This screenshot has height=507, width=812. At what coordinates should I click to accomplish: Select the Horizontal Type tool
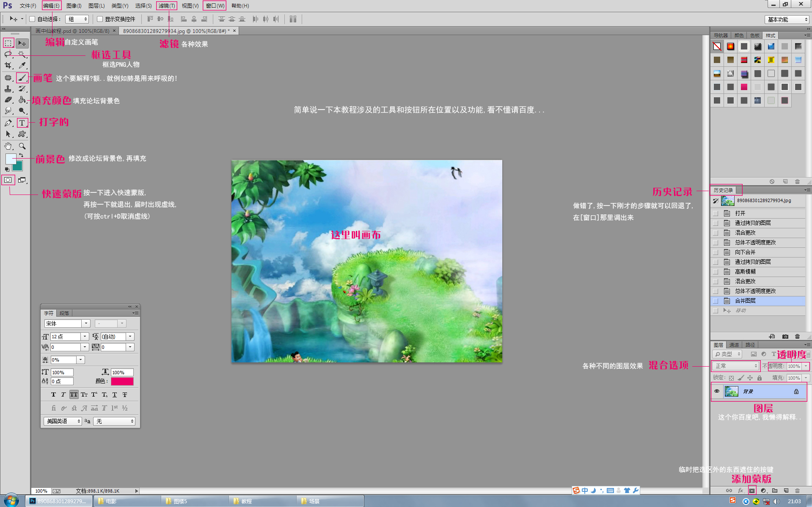pos(22,123)
